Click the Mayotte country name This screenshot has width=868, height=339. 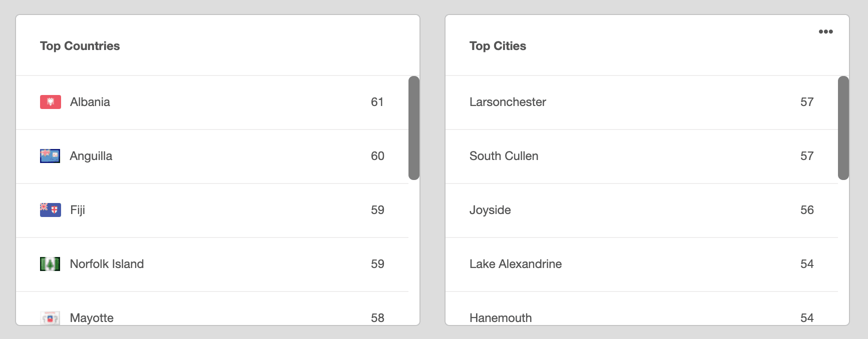92,318
